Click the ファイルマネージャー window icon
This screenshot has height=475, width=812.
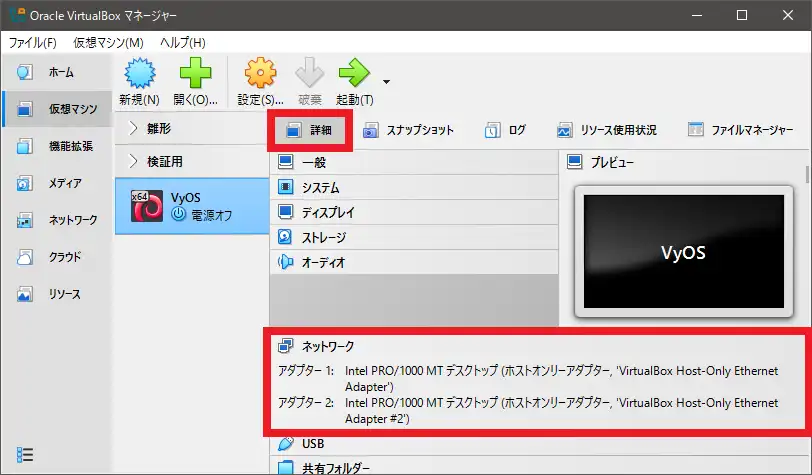695,129
